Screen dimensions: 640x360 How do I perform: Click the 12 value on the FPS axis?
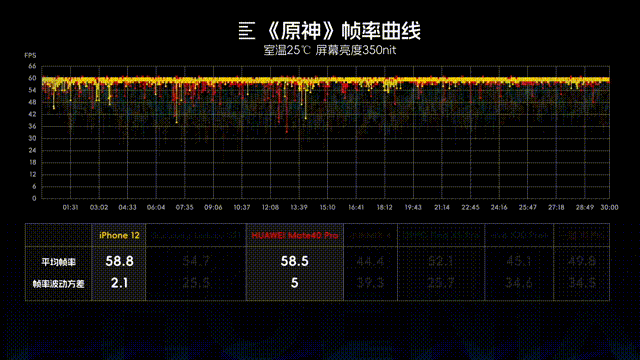click(32, 174)
